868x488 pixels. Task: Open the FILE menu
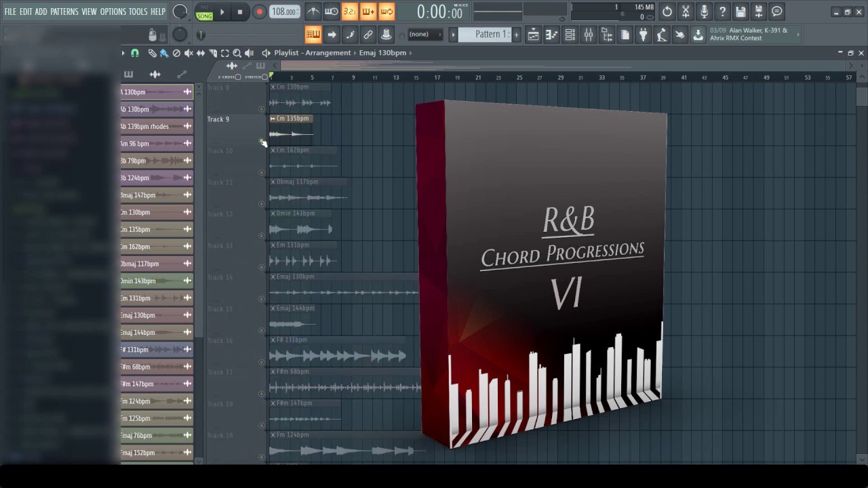(x=10, y=12)
